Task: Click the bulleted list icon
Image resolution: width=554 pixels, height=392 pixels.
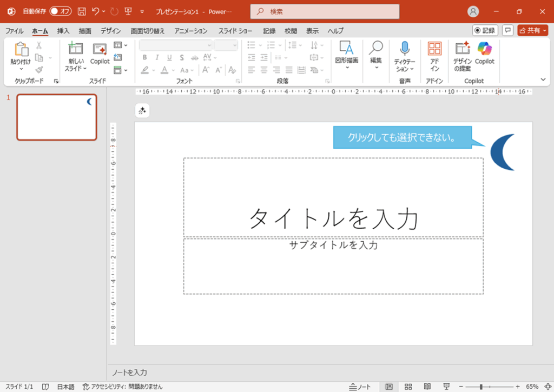Action: (x=251, y=45)
